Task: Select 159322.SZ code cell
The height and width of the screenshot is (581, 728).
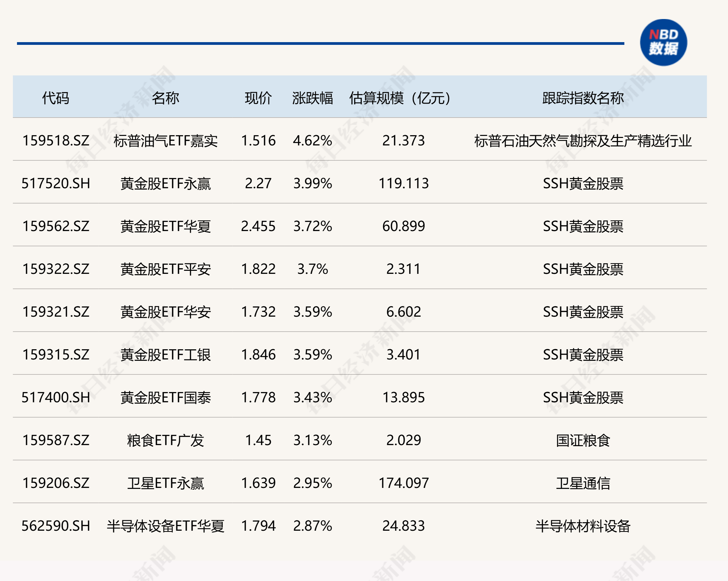Action: [x=56, y=269]
